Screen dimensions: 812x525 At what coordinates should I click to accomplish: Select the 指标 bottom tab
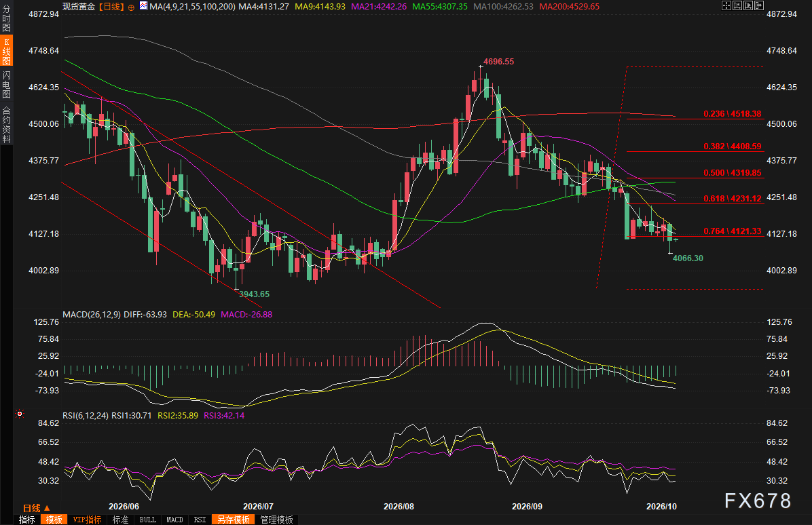click(x=27, y=520)
